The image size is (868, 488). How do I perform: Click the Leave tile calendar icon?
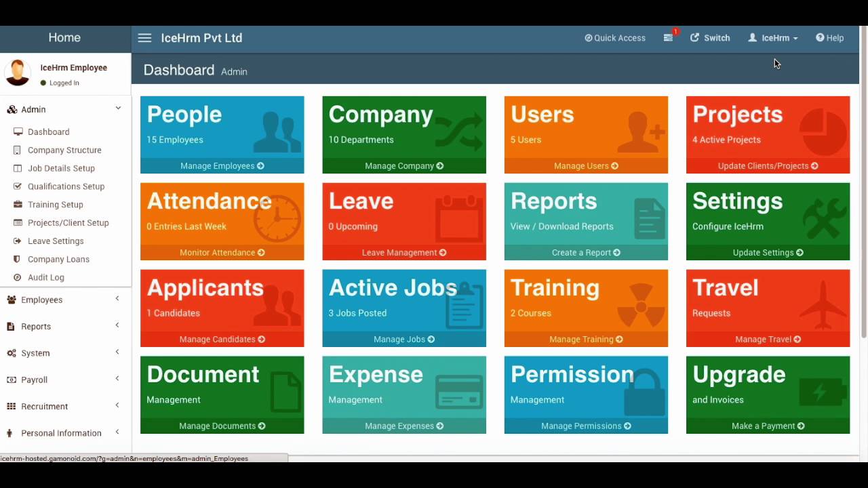[x=458, y=220]
